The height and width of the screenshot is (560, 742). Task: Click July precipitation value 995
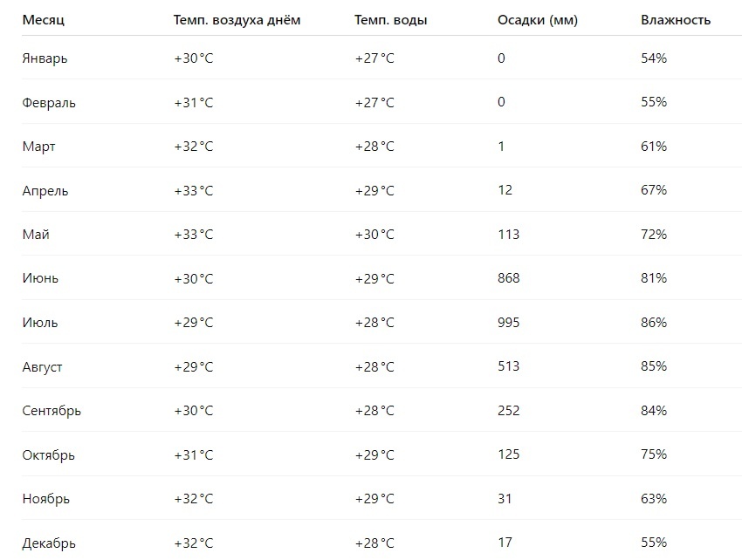coord(509,323)
